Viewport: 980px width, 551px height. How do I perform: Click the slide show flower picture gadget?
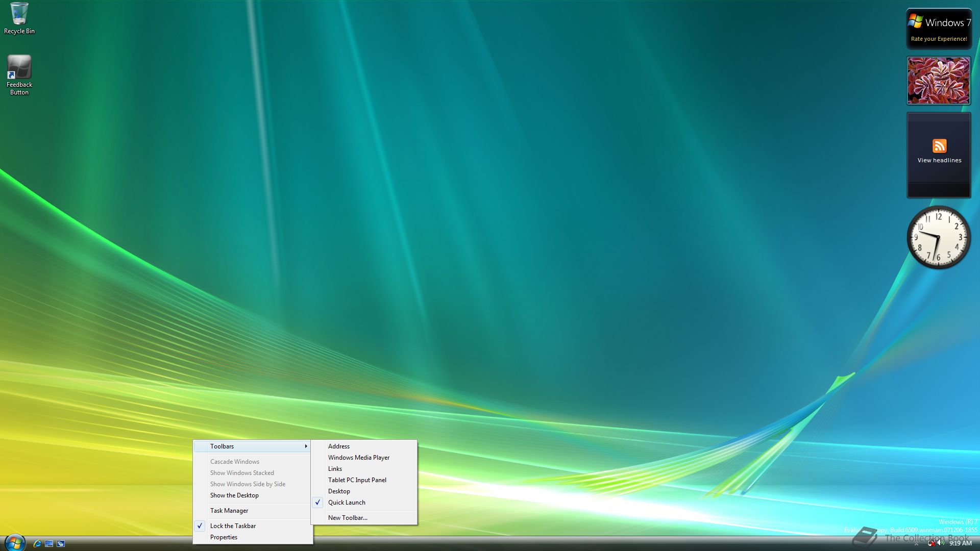pos(939,81)
